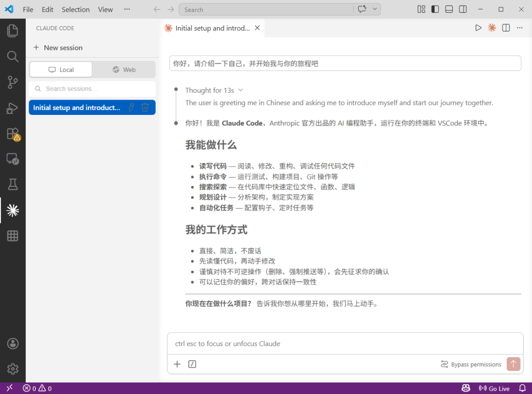The width and height of the screenshot is (532, 394).
Task: Go back with the navigation arrow
Action: [157, 9]
